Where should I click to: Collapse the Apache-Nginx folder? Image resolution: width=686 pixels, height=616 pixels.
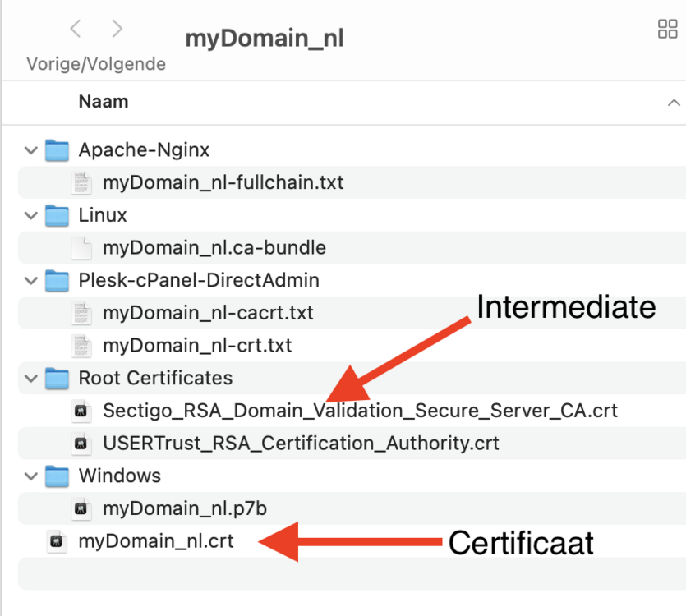pos(31,150)
